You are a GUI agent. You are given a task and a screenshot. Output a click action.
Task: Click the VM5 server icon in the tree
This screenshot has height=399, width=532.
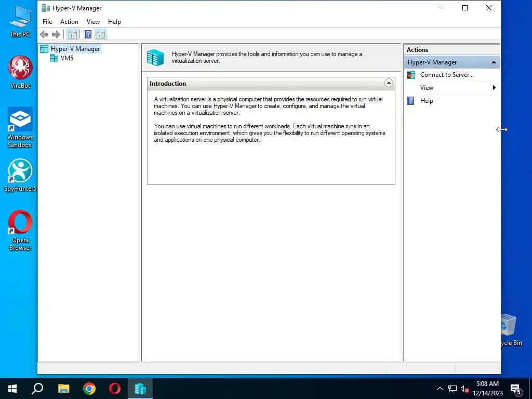click(x=54, y=58)
